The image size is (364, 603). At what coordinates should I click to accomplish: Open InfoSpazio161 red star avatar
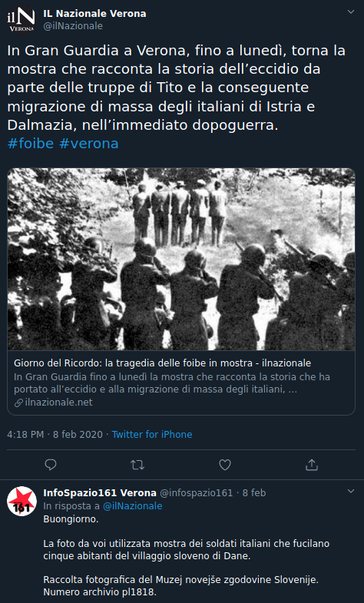(x=22, y=501)
